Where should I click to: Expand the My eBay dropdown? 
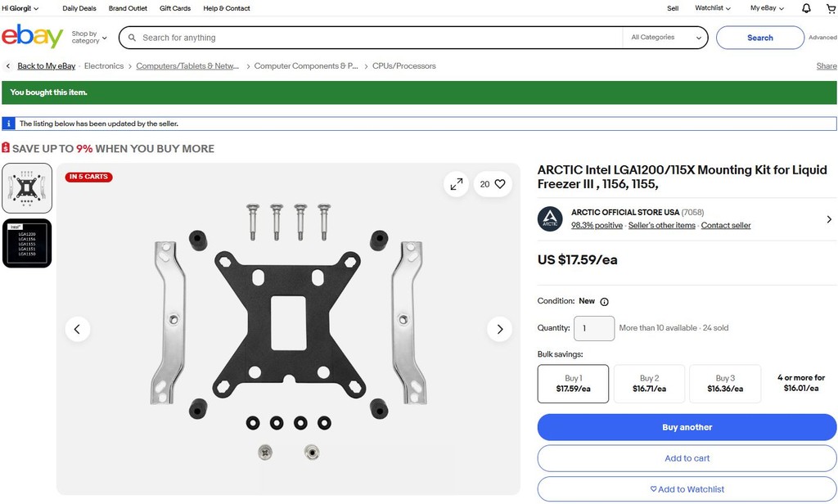(x=767, y=8)
